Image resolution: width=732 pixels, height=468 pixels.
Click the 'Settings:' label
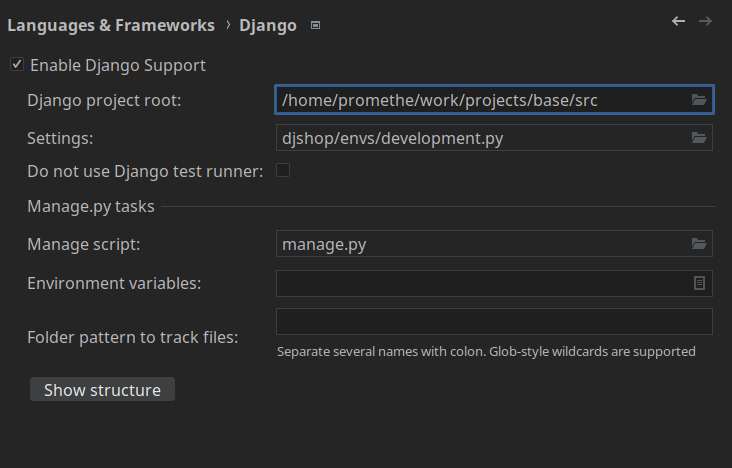pyautogui.click(x=60, y=139)
